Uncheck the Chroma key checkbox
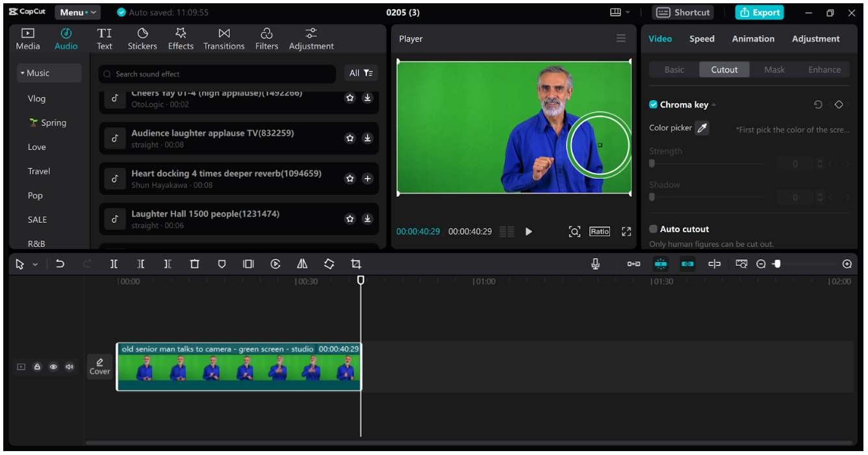The width and height of the screenshot is (868, 455). pyautogui.click(x=653, y=105)
